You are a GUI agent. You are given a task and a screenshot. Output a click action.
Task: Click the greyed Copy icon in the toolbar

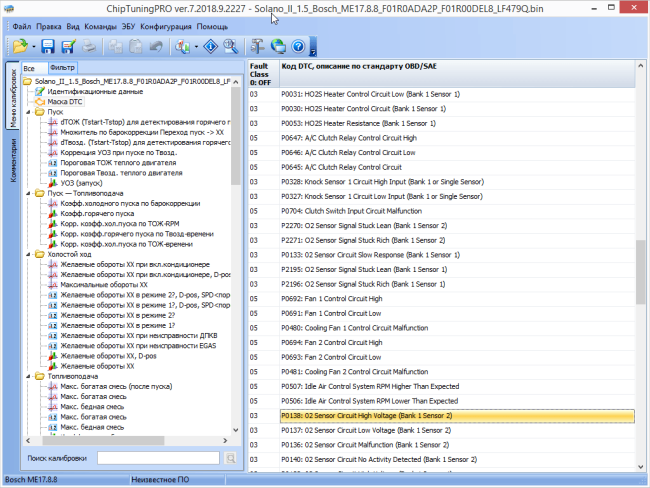click(116, 46)
